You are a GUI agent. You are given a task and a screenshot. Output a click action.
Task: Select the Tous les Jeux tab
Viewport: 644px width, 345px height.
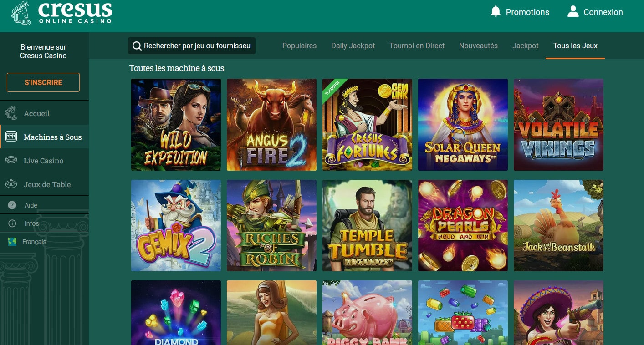(575, 46)
